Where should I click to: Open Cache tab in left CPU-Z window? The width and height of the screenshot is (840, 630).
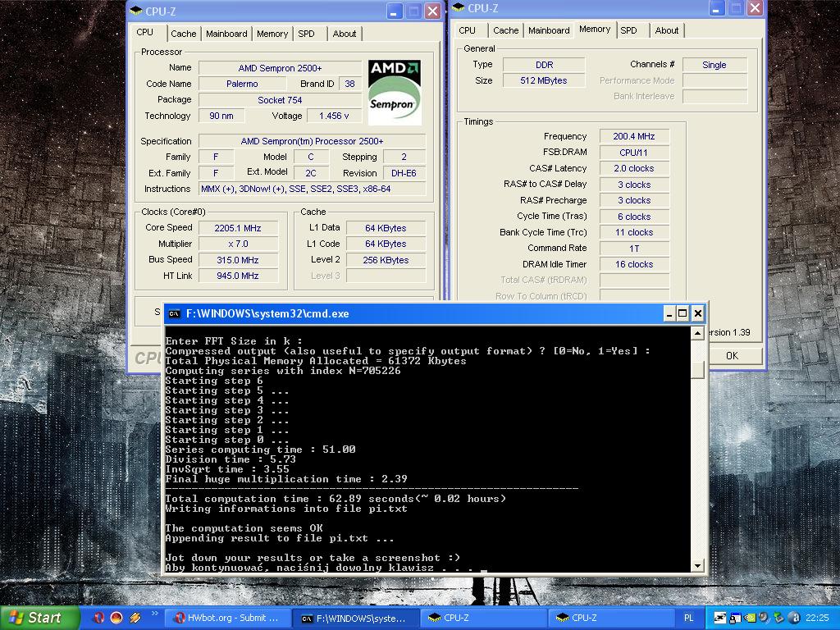(x=183, y=33)
